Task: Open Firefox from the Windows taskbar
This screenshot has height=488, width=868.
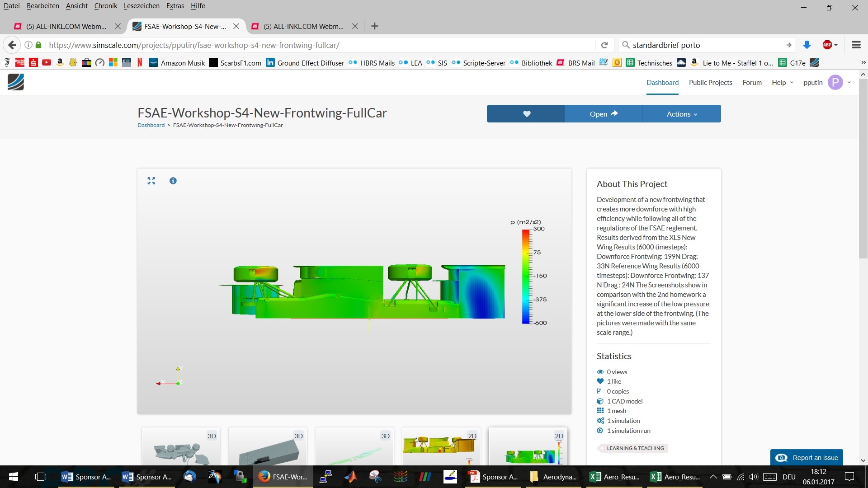Action: click(283, 477)
